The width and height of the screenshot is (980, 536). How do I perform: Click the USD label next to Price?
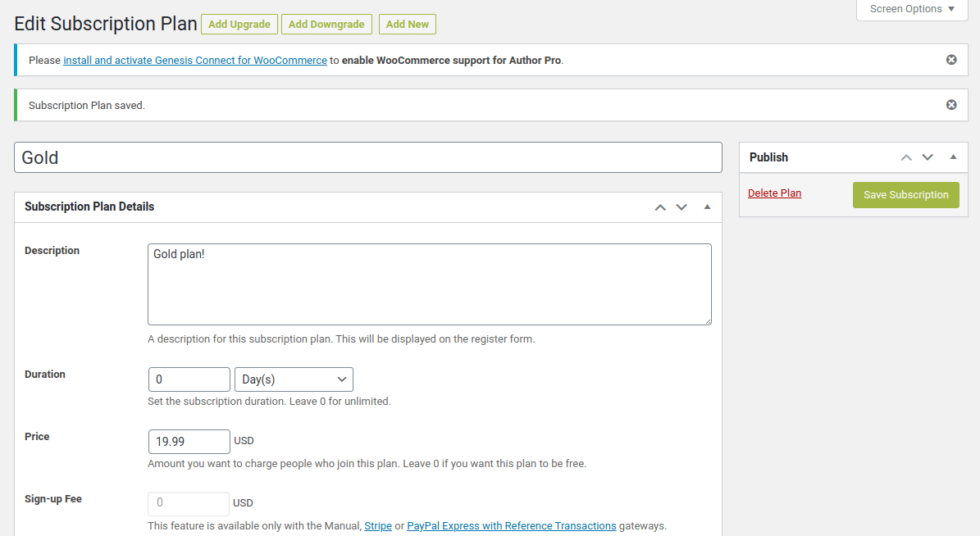244,441
